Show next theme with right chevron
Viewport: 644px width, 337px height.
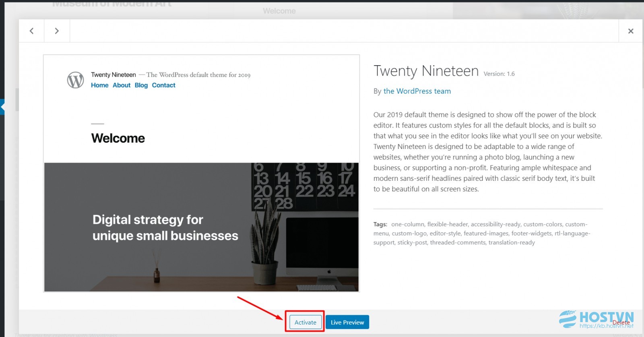click(x=57, y=31)
